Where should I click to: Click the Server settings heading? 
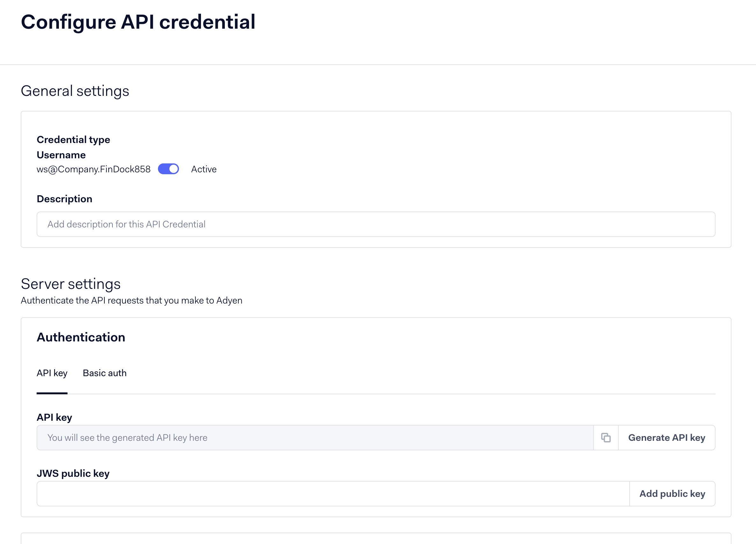click(x=71, y=284)
